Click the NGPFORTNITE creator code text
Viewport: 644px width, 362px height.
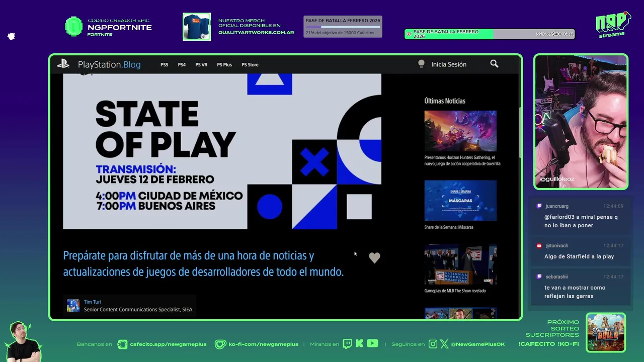(120, 28)
